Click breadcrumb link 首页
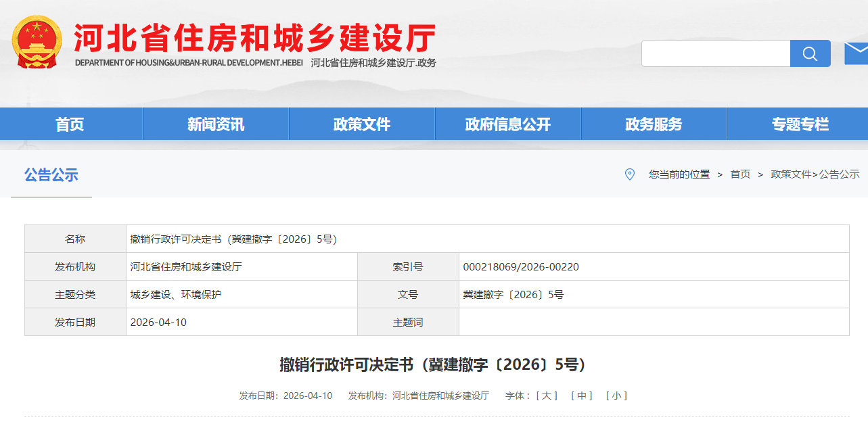Image resolution: width=868 pixels, height=428 pixels. 740,174
